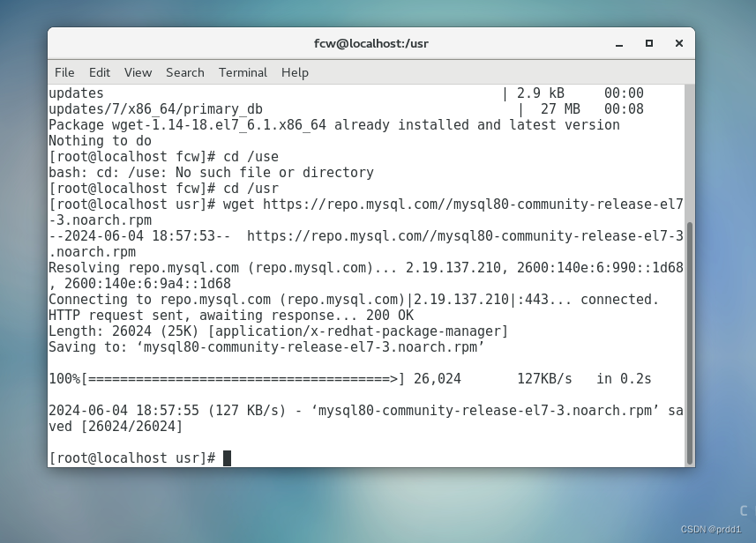Click the 'Resolving repo.mysql.com' line
Screen dimensions: 756x543
coord(366,276)
